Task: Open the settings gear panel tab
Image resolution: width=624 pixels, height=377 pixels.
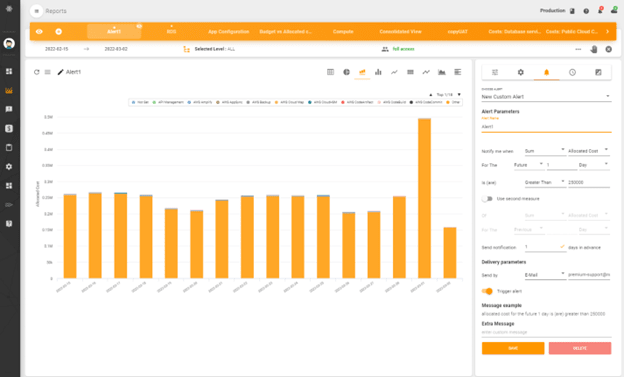Action: 521,72
